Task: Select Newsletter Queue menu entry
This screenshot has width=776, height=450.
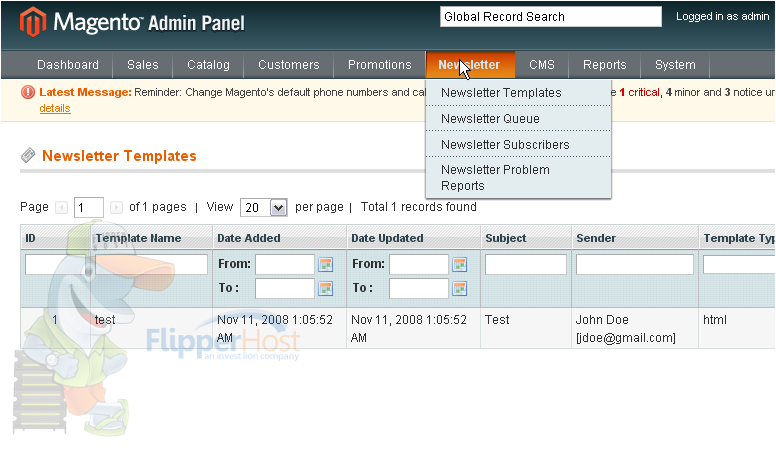Action: [x=518, y=119]
